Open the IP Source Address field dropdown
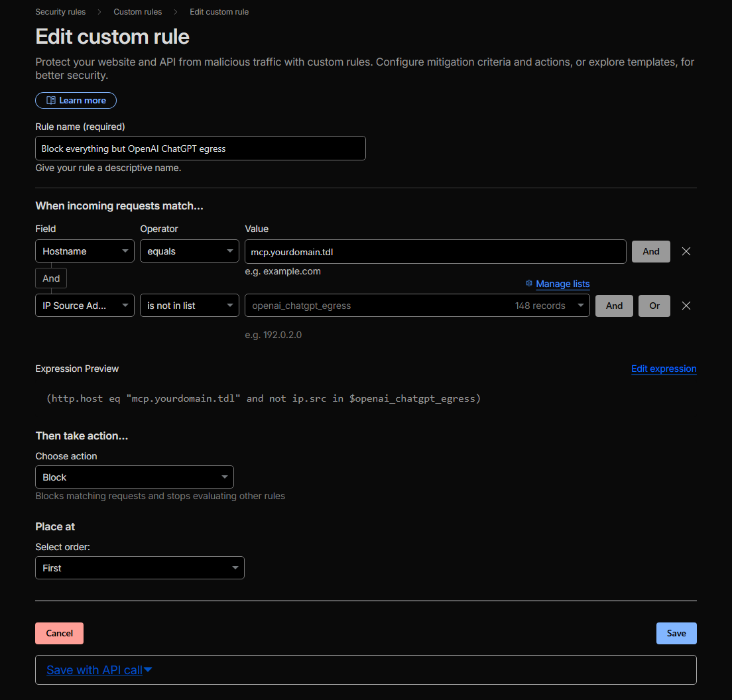 coord(85,306)
